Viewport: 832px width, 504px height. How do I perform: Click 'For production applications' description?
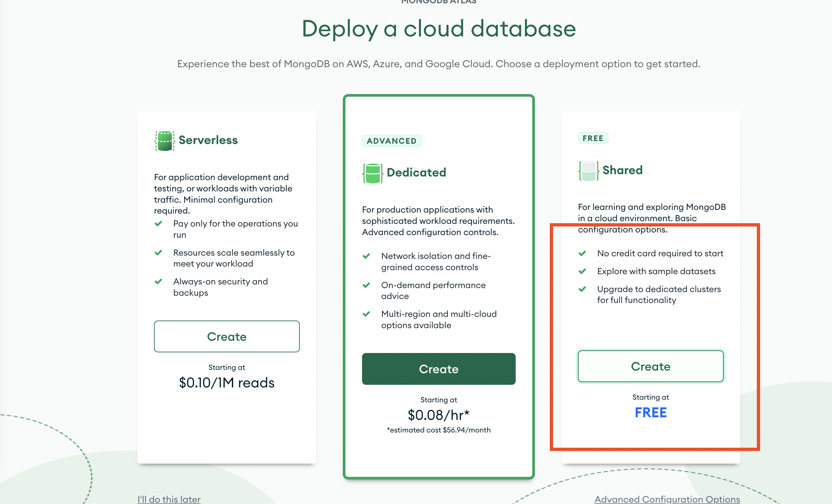coord(438,221)
